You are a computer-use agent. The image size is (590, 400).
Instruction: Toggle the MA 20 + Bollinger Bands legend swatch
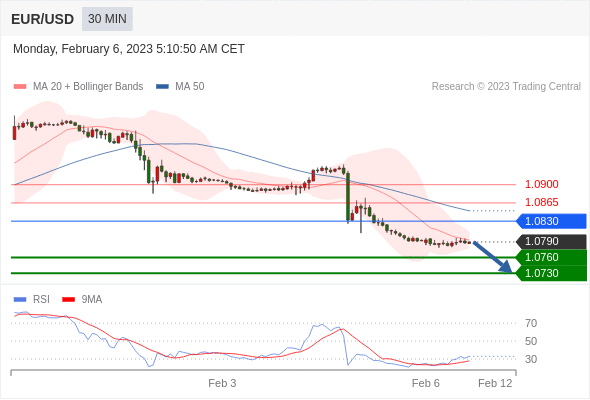point(20,87)
